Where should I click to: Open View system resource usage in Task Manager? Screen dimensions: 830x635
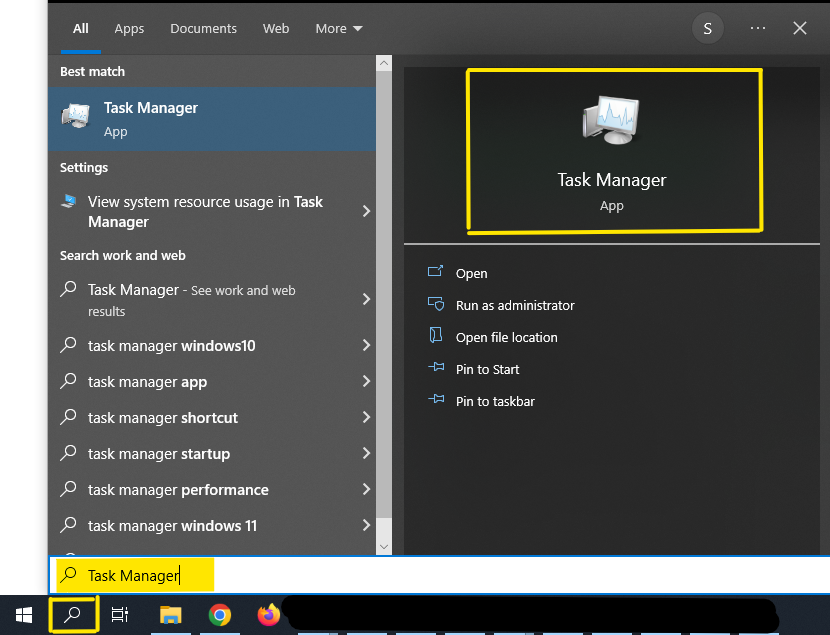212,212
